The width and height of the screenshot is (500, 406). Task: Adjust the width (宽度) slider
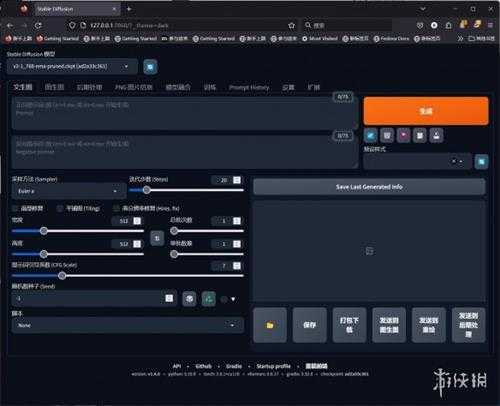[78, 231]
